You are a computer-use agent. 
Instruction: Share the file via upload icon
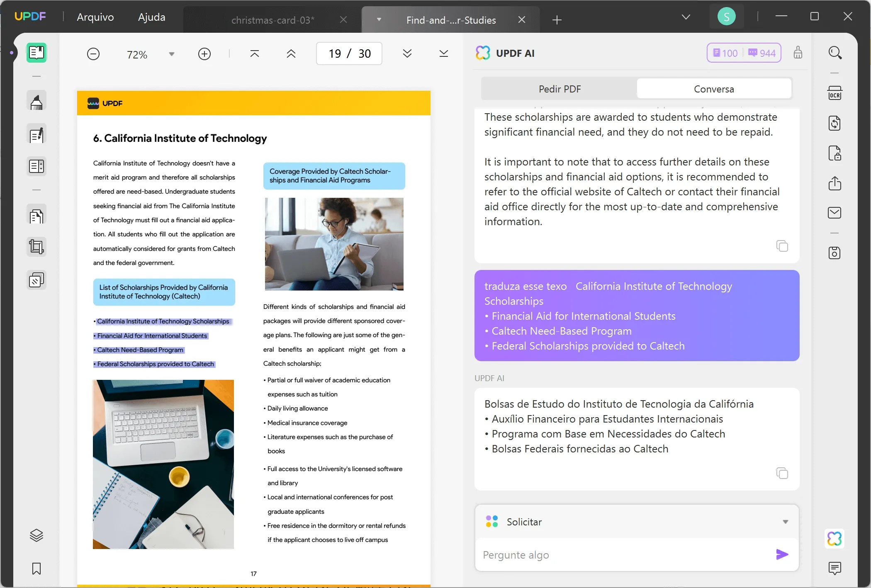[835, 183]
